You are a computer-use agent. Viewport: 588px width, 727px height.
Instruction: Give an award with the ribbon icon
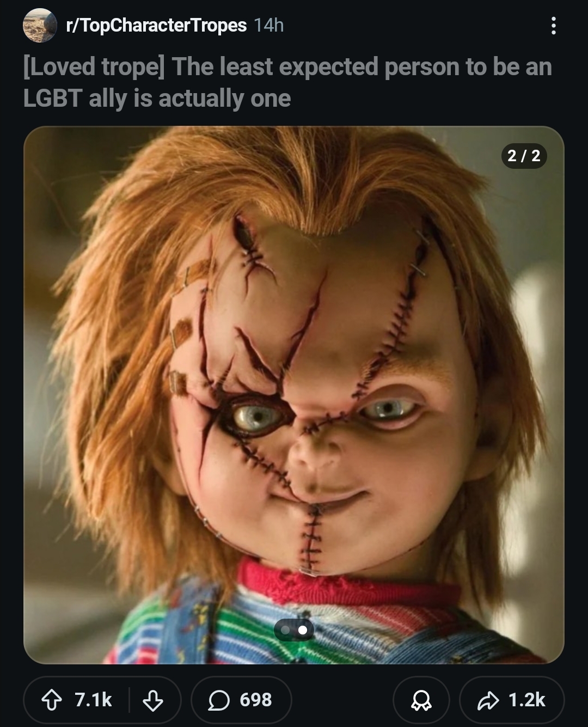(x=421, y=700)
